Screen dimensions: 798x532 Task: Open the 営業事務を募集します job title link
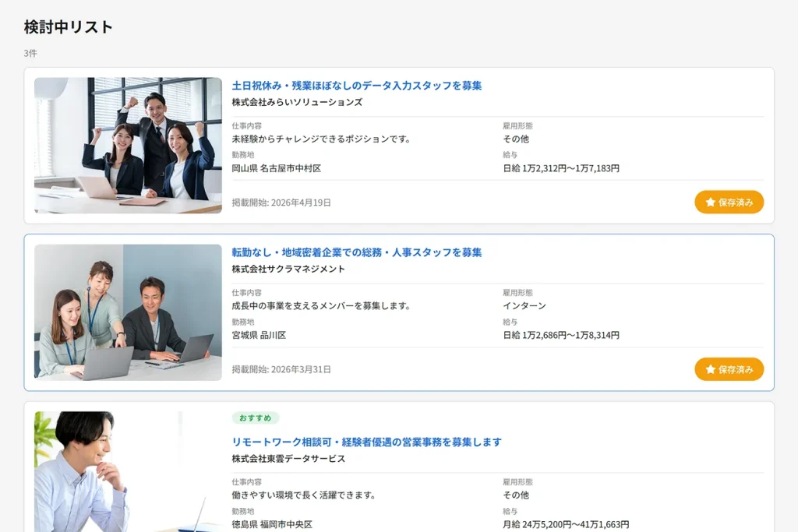click(x=367, y=442)
